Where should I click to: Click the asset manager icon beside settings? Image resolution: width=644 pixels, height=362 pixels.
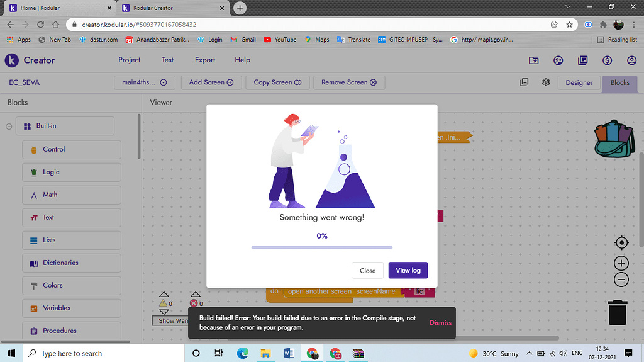[525, 82]
